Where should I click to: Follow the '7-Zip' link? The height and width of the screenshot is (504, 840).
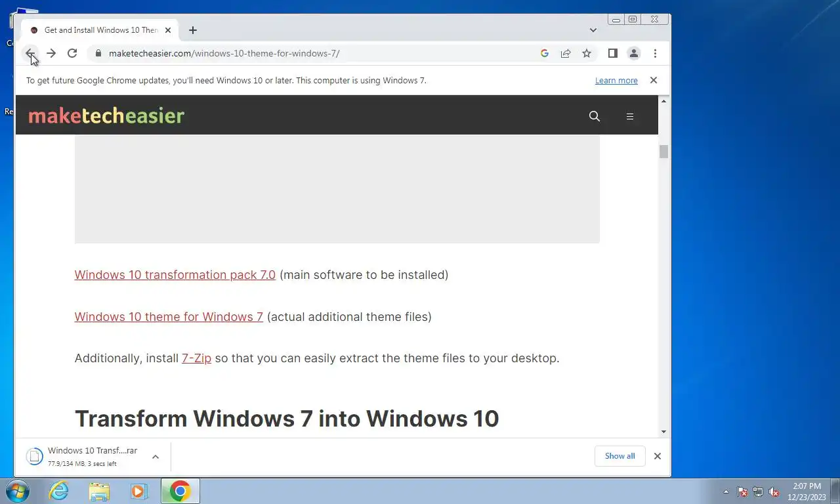(x=196, y=358)
